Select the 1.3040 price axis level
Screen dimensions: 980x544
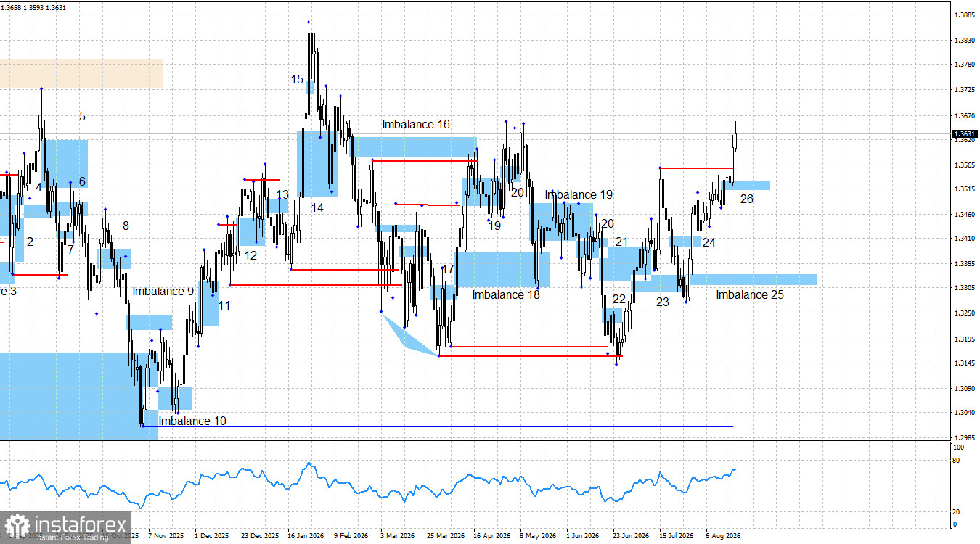[965, 413]
